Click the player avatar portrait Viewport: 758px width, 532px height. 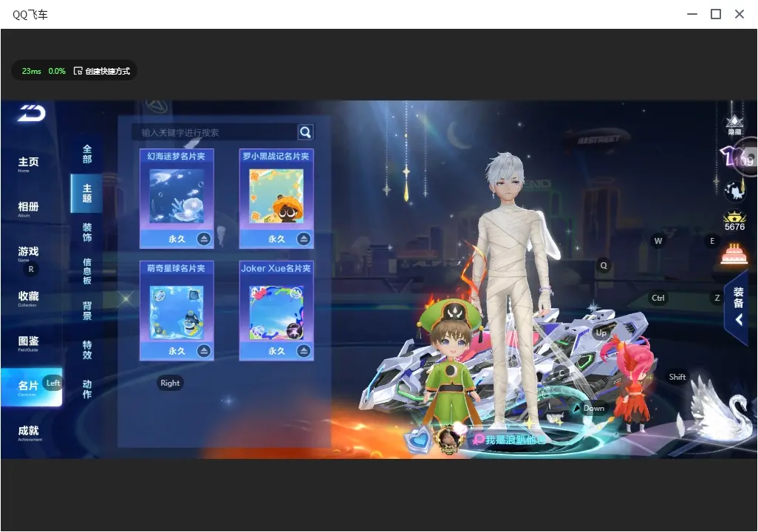[450, 439]
